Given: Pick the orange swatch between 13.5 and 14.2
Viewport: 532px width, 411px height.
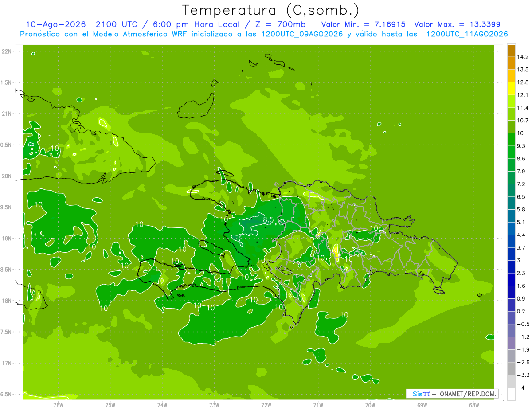Looking at the screenshot, I should 511,63.
